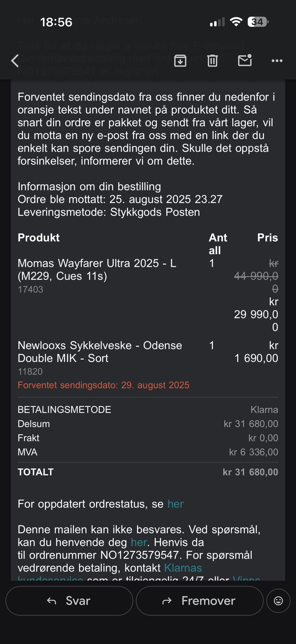Tap the battery indicator in status bar

(258, 22)
